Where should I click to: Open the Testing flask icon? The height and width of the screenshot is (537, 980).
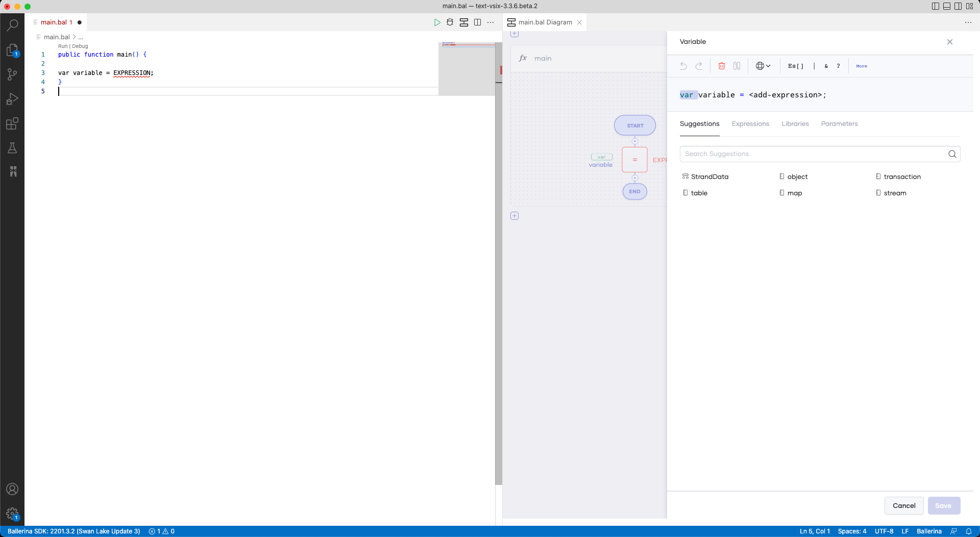click(x=12, y=148)
